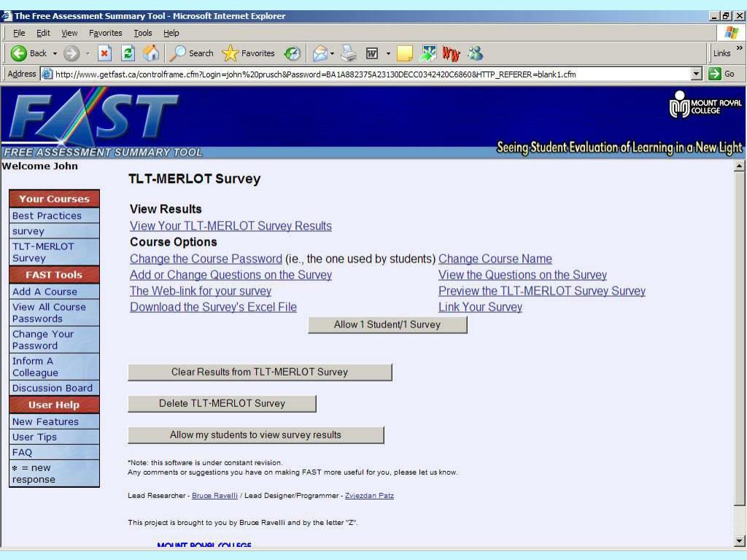Image resolution: width=747 pixels, height=560 pixels.
Task: Click View All Course Passwords in the sidebar
Action: (54, 313)
